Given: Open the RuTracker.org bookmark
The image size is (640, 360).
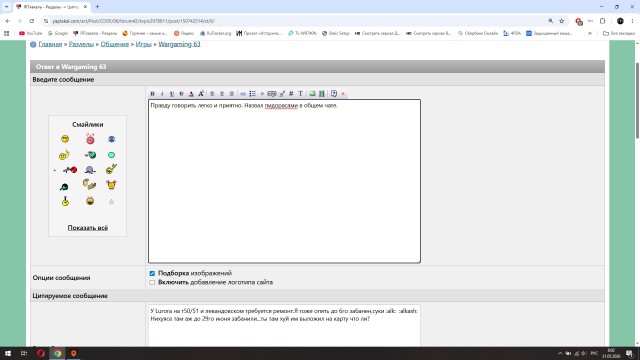Looking at the screenshot, I should coord(216,33).
